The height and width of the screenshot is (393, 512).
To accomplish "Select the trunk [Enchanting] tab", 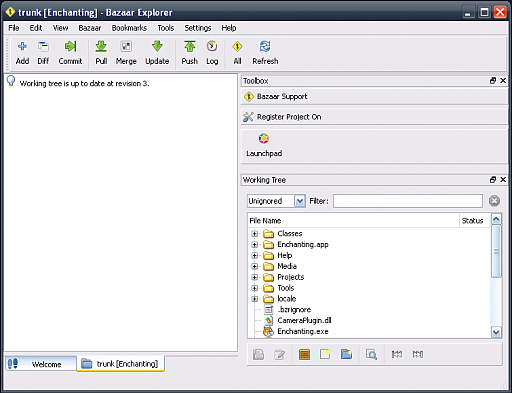I will pyautogui.click(x=120, y=364).
